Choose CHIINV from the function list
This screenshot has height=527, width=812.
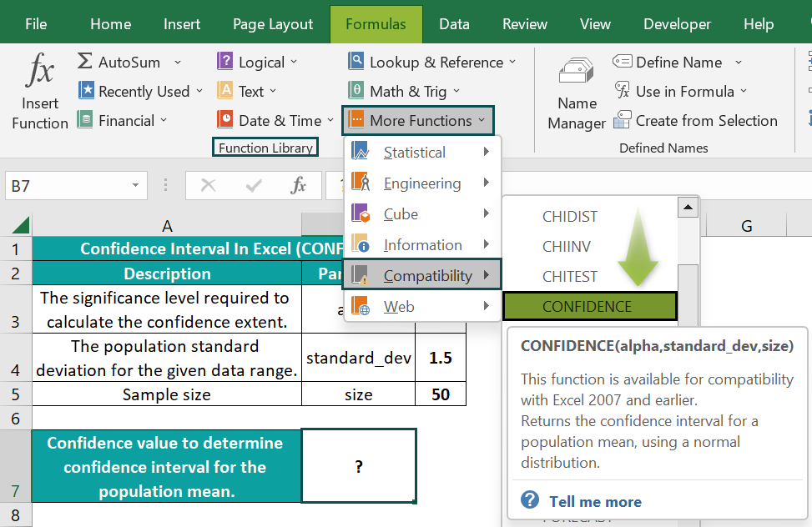click(x=589, y=247)
